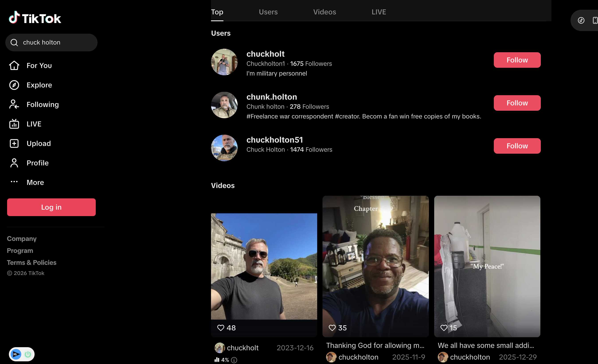Screen dimensions: 598x364
Task: Click the TikTok logo
Action: [35, 18]
